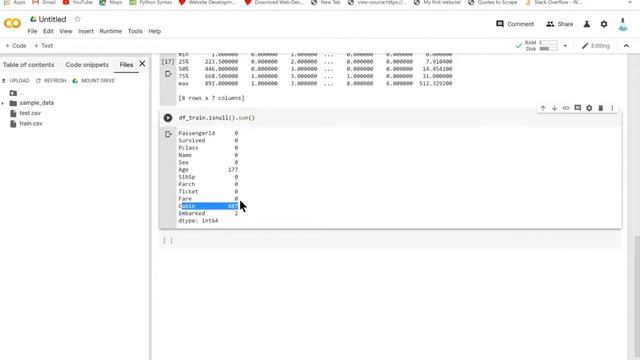This screenshot has height=360, width=640.
Task: Expand the sample_data folder arrow
Action: coord(3,103)
